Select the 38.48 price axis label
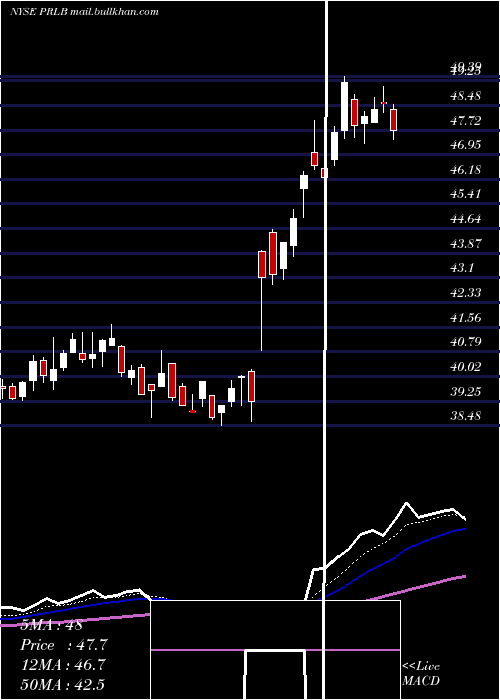This screenshot has height=700, width=500. tap(465, 416)
